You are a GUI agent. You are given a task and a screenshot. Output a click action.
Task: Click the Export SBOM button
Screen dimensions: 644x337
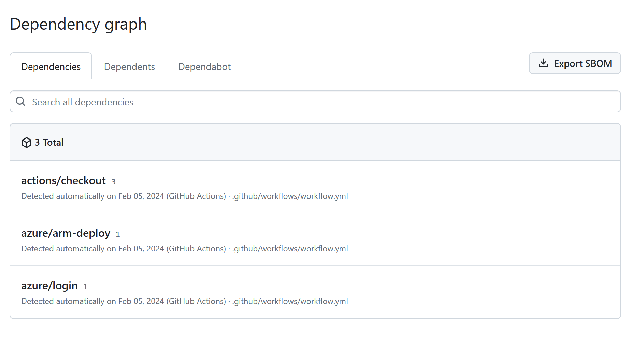click(575, 63)
